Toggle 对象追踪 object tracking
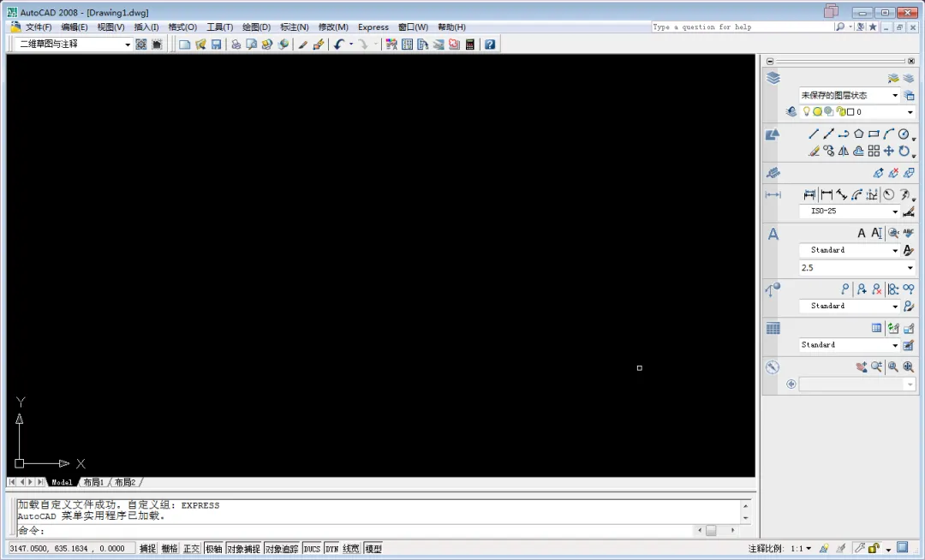925x560 pixels. [282, 549]
